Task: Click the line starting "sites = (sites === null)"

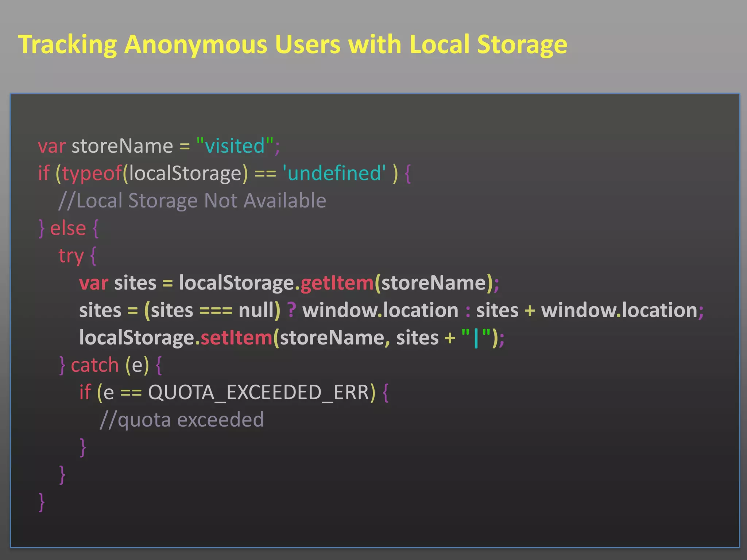Action: click(391, 311)
